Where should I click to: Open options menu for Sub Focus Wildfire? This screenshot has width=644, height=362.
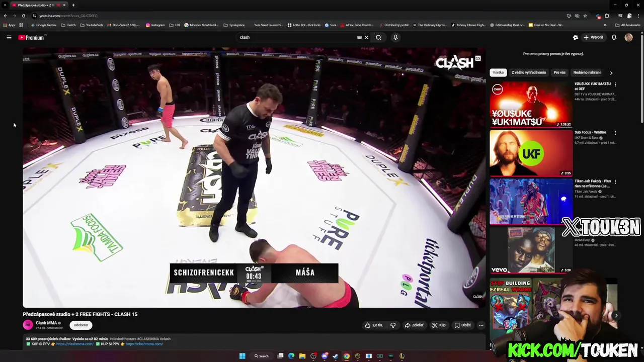615,133
